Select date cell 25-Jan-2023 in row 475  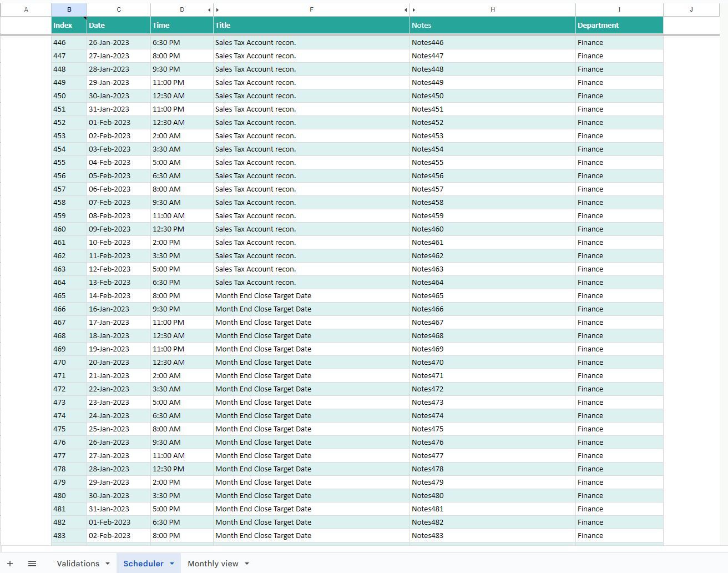[x=119, y=429]
